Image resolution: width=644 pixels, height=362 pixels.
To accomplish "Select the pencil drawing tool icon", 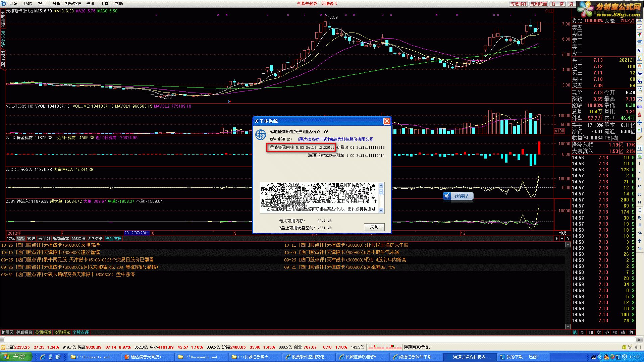I will pos(640,137).
